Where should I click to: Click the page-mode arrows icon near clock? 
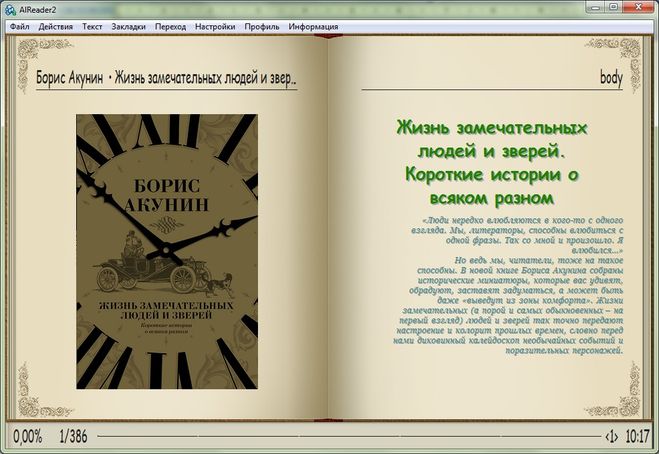[612, 437]
